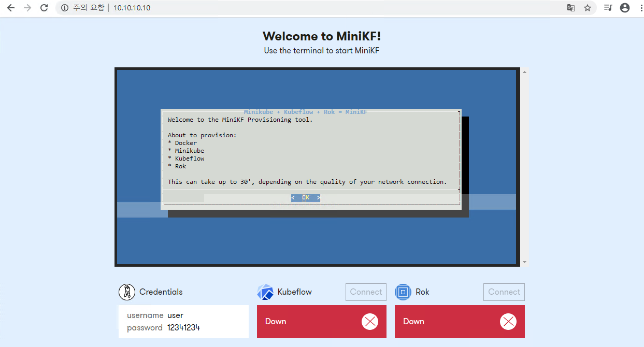Click the 'About to provision:' line
Screen dimensions: 644x347
pos(202,135)
